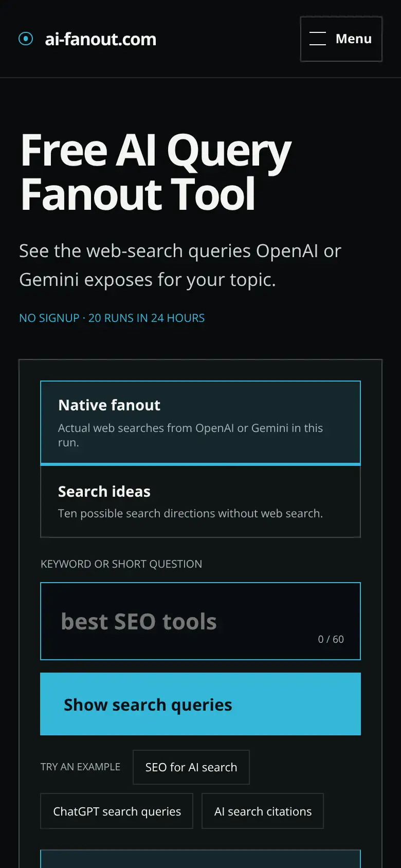Image resolution: width=401 pixels, height=868 pixels.
Task: Click 'No signup · 20 runs in 24 hours' text
Action: [x=112, y=318]
